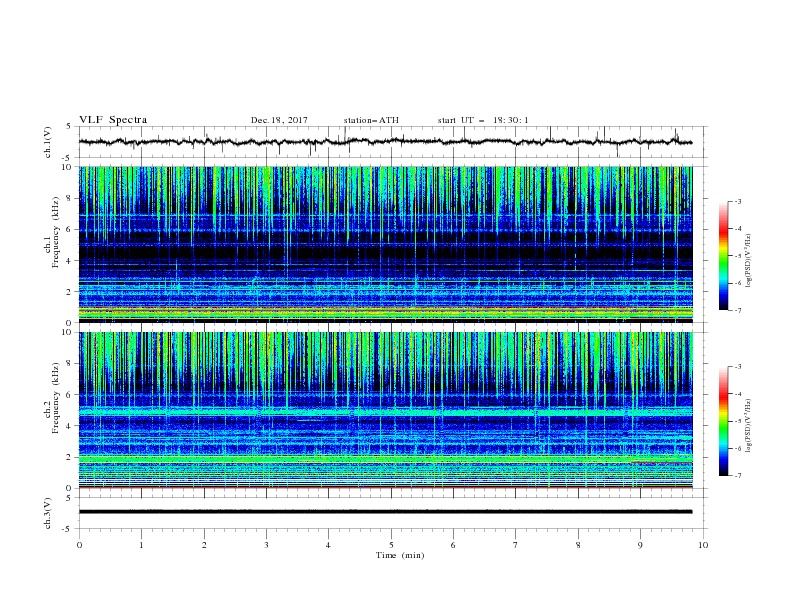Select the "start UT = 18:30:1" text
The height and width of the screenshot is (612, 792).
click(483, 120)
